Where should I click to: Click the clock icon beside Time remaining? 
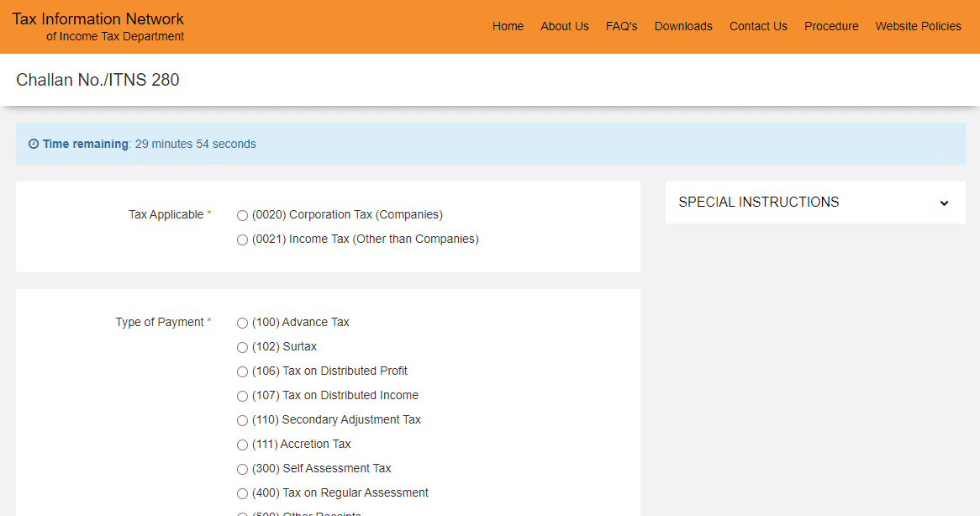(34, 144)
